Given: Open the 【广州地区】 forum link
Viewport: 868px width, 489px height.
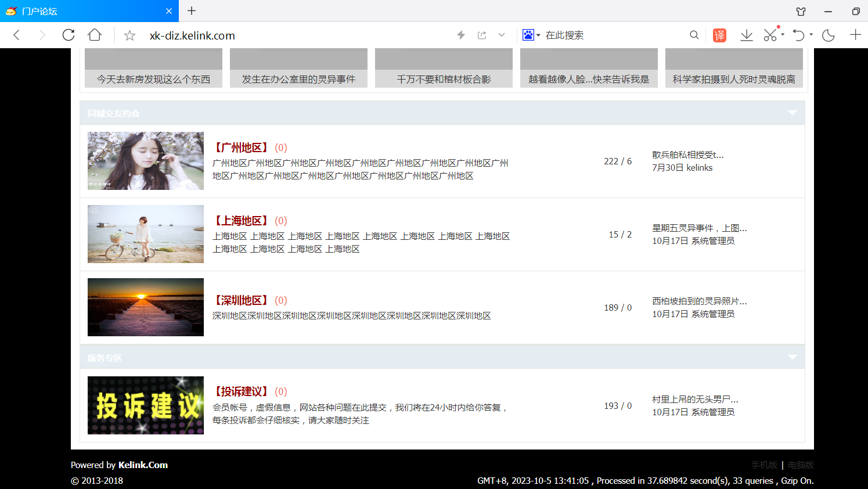Looking at the screenshot, I should click(242, 148).
